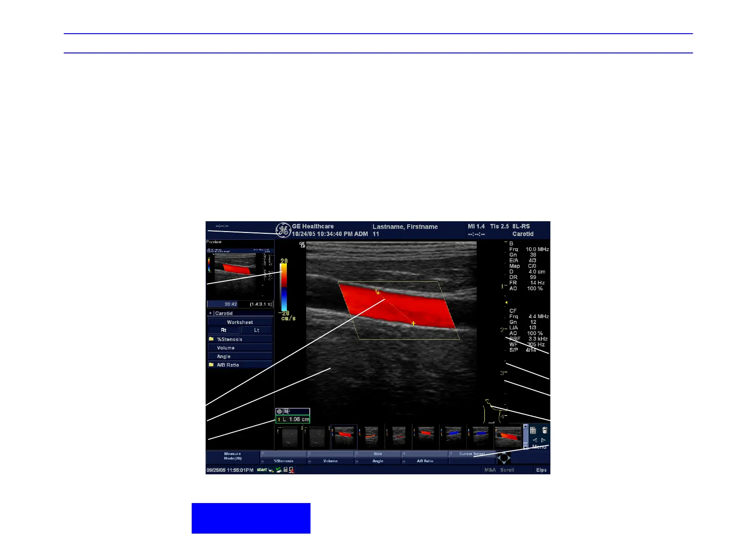This screenshot has width=756, height=534.
Task: Select the Angle softkey at bottom
Action: pyautogui.click(x=378, y=461)
